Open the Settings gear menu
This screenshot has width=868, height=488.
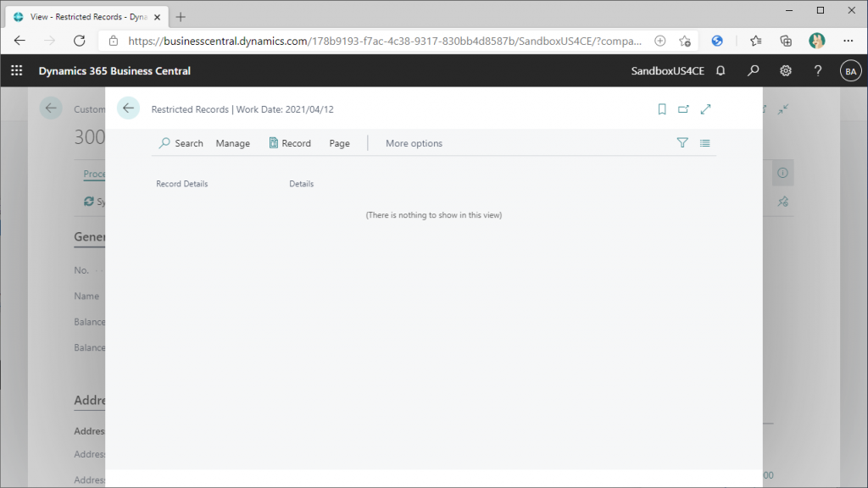[786, 71]
